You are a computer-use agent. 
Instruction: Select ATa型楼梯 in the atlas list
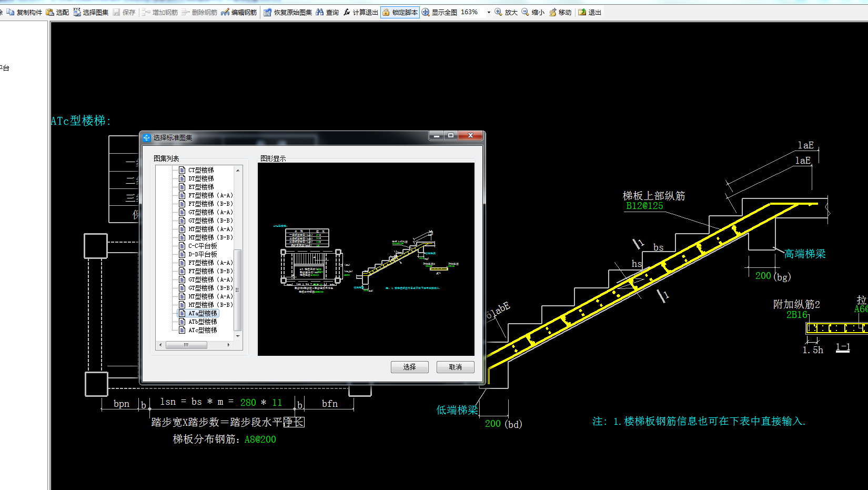(203, 313)
